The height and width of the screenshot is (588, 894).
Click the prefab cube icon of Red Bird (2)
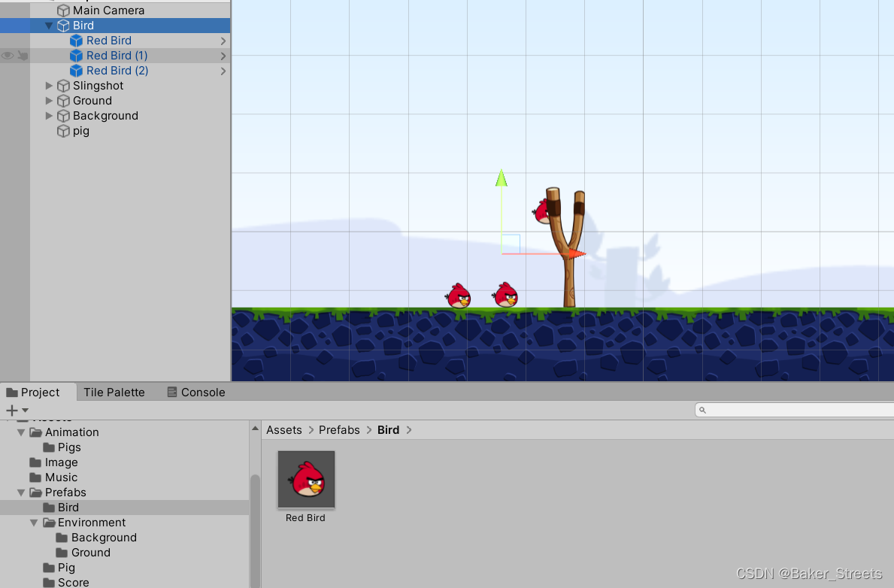coord(76,71)
